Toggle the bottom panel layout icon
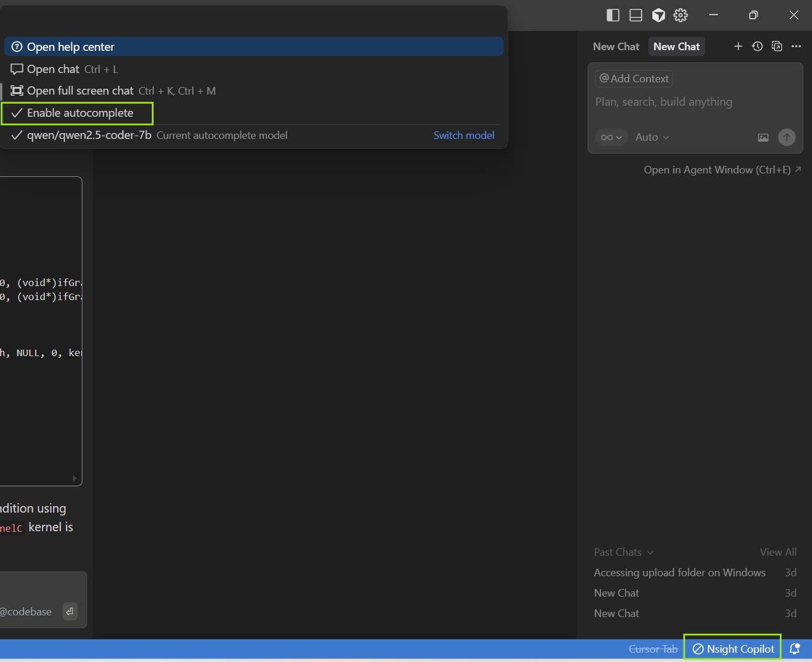This screenshot has width=812, height=662. click(636, 15)
